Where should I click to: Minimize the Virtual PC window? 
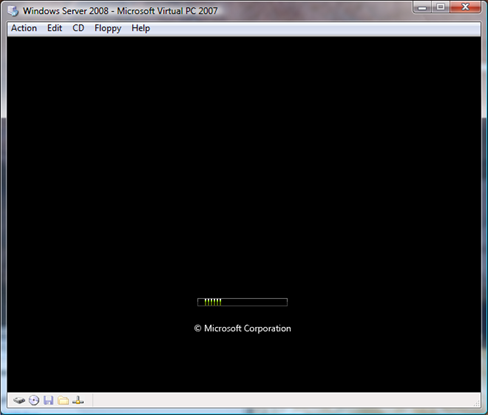pos(422,7)
